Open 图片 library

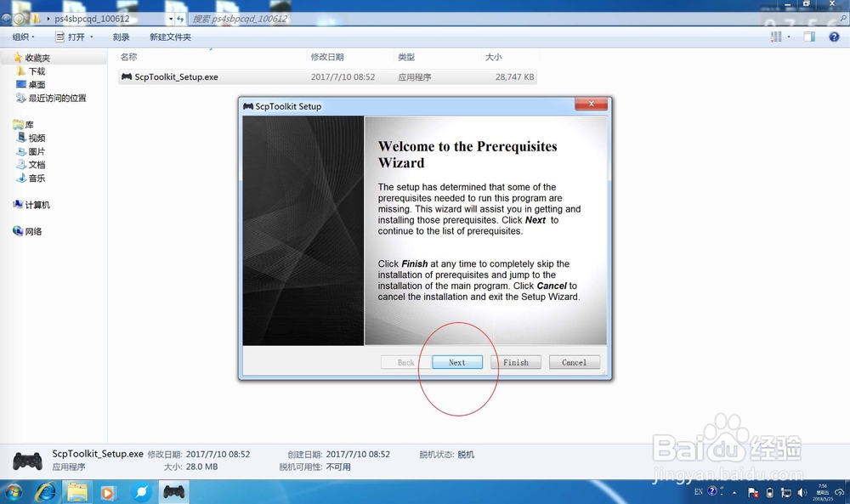[37, 151]
